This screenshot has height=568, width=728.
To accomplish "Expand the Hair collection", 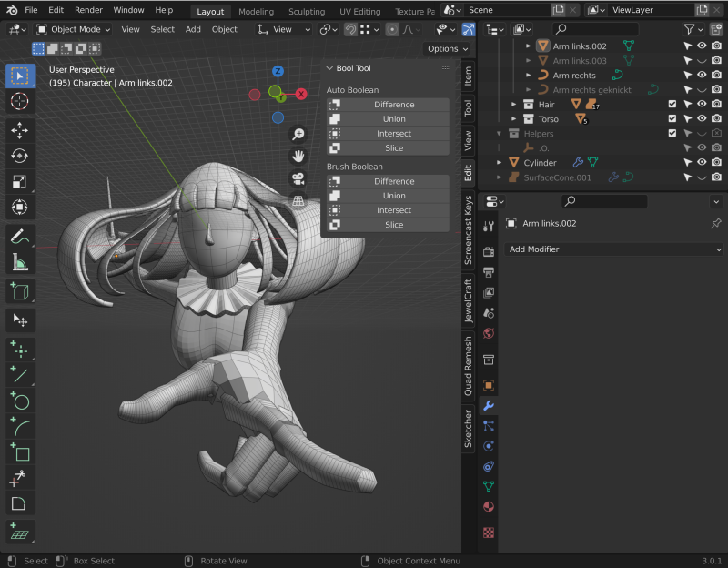I will (513, 105).
